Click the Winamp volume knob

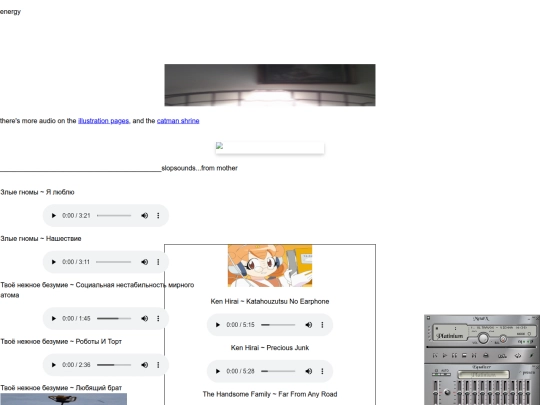483,339
